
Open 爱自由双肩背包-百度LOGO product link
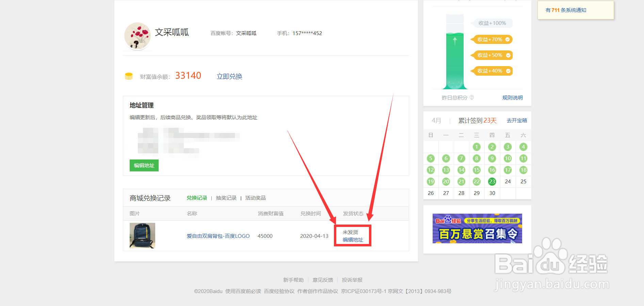coord(218,236)
